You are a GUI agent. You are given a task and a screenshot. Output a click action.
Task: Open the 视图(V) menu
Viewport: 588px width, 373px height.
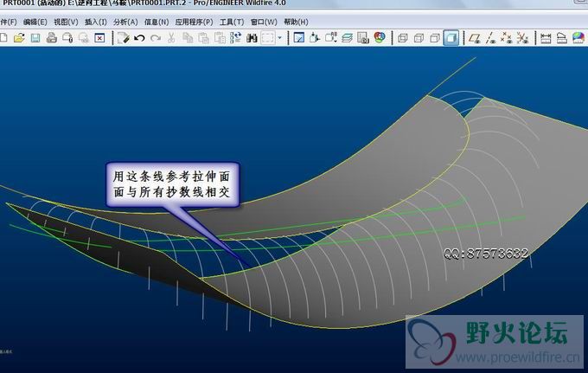pyautogui.click(x=66, y=22)
